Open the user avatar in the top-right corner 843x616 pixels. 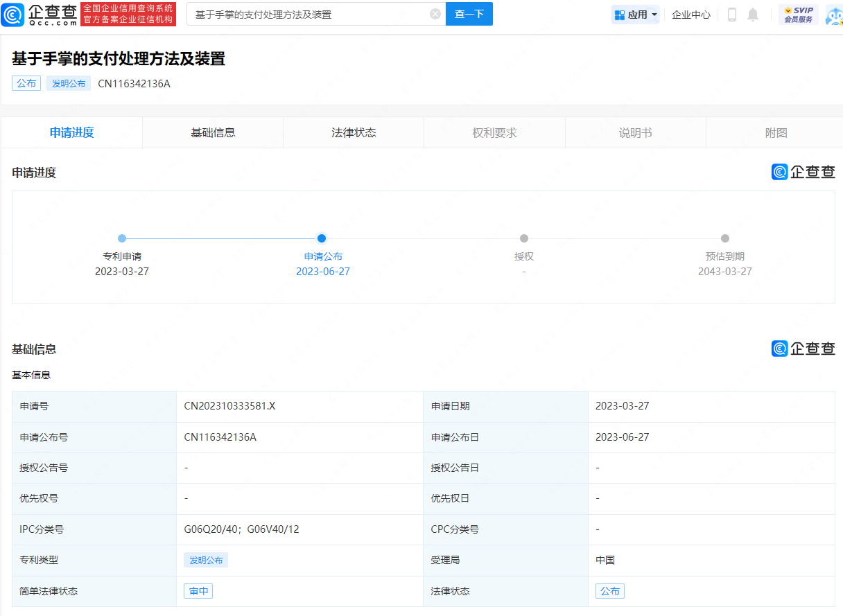(834, 15)
